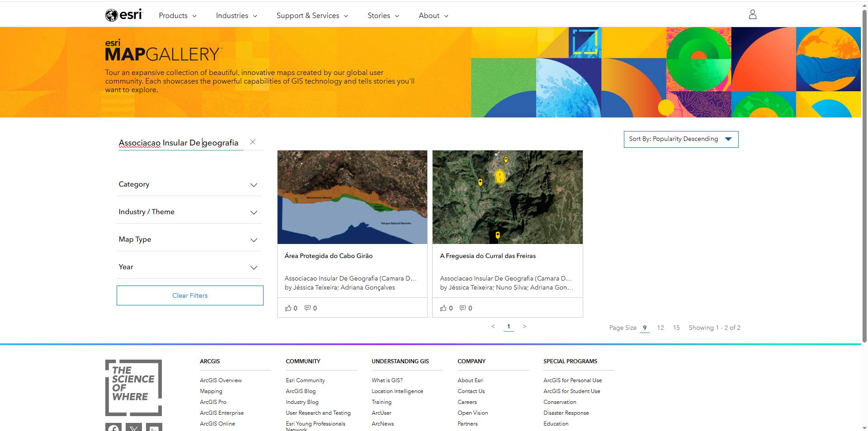Click the page vertical scrollbar
Viewport: 868px width, 431px height.
pos(864,176)
